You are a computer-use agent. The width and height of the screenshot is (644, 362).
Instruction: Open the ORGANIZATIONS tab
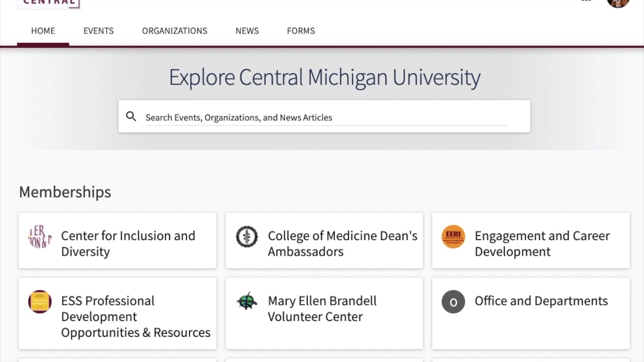pyautogui.click(x=174, y=31)
